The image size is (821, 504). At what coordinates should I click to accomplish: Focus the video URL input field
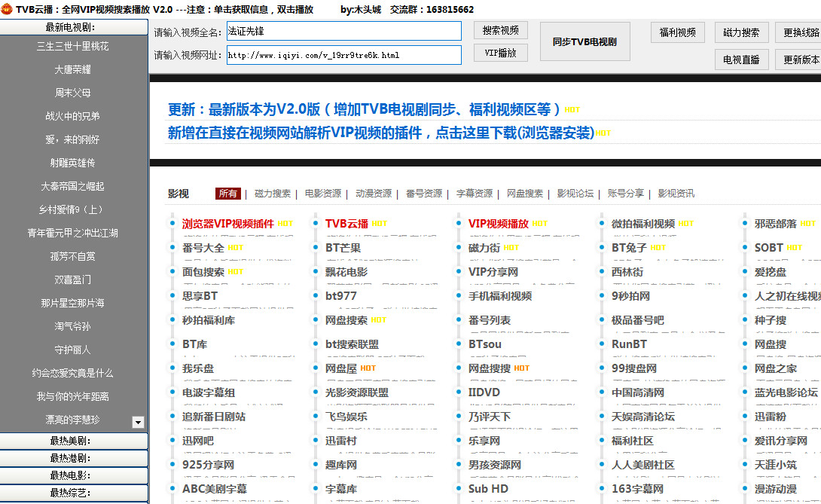pyautogui.click(x=344, y=55)
